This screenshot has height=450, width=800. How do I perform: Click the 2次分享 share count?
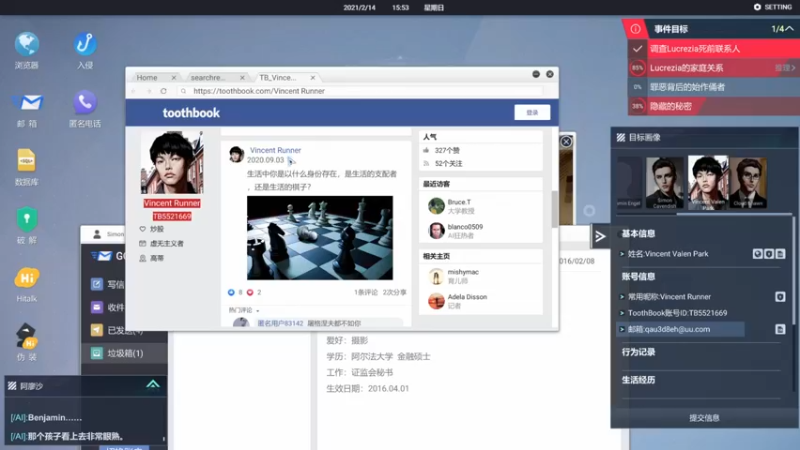pyautogui.click(x=394, y=292)
